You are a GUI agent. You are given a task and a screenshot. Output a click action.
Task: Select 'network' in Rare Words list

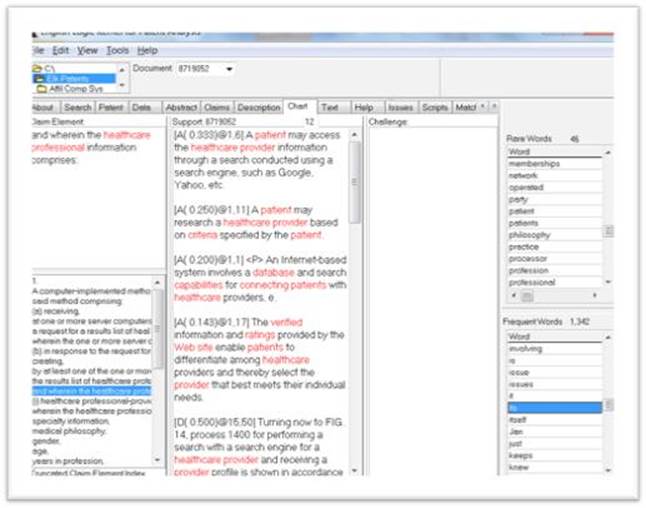pyautogui.click(x=555, y=176)
